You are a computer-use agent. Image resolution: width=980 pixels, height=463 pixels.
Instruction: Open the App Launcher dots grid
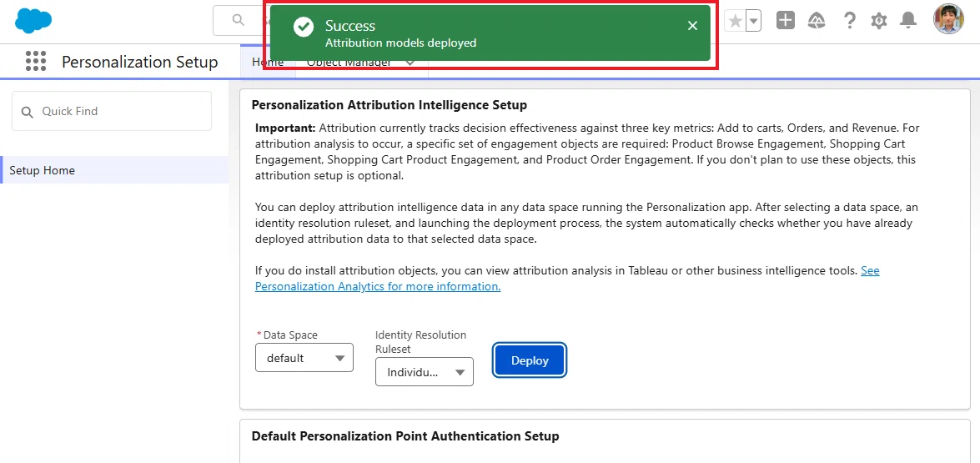(36, 61)
